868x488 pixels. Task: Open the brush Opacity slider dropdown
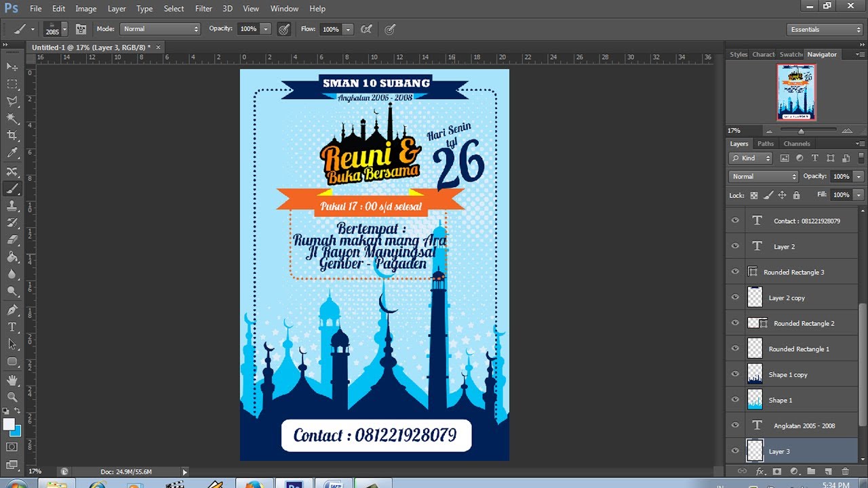click(x=266, y=29)
